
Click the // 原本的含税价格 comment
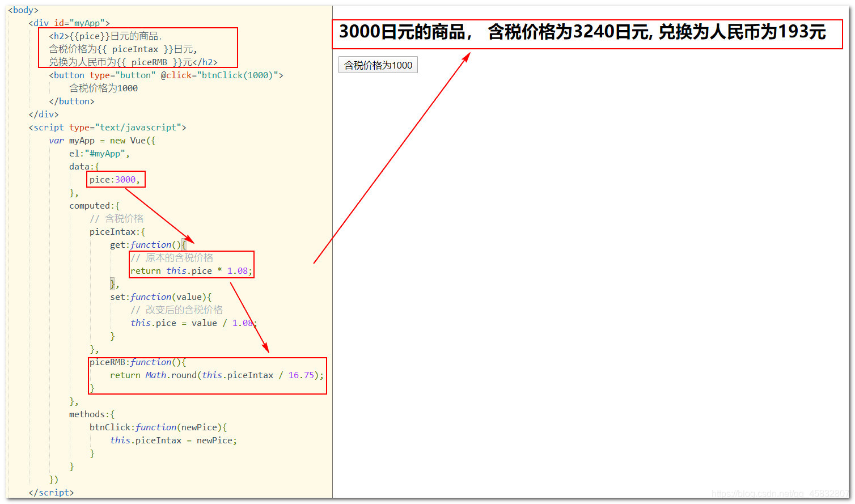pos(172,258)
